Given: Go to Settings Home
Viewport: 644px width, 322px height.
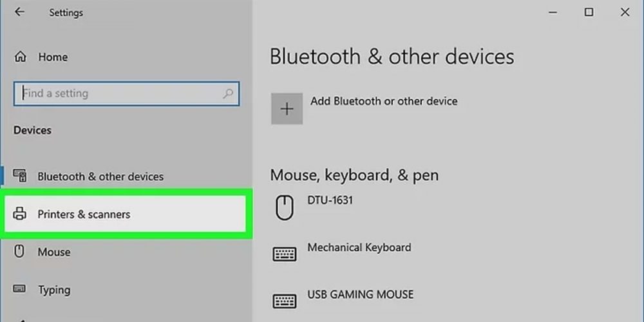Looking at the screenshot, I should (52, 57).
